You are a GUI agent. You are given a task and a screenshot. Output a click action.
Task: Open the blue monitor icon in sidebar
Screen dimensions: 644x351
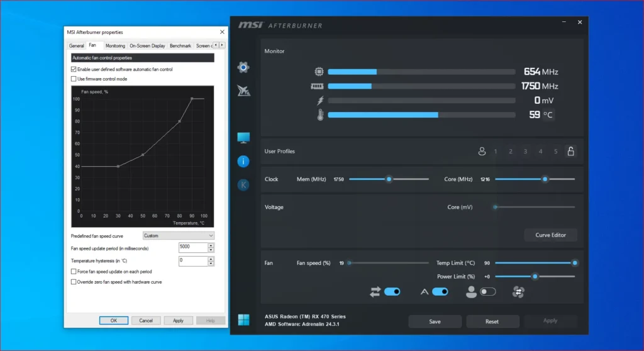coord(243,138)
